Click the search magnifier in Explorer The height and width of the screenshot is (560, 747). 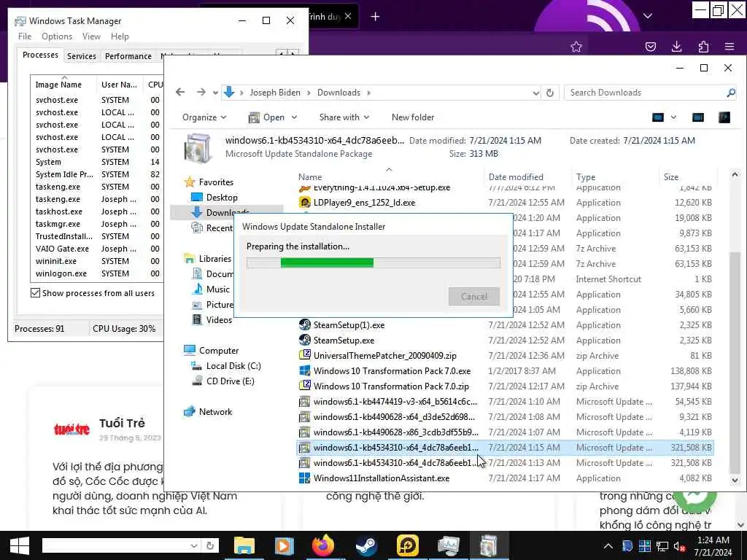click(x=731, y=93)
